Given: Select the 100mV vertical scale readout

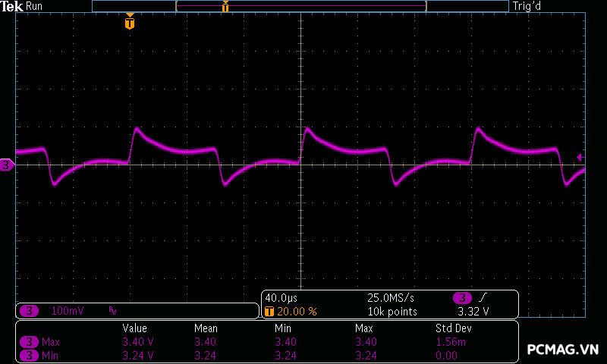Looking at the screenshot, I should [68, 311].
